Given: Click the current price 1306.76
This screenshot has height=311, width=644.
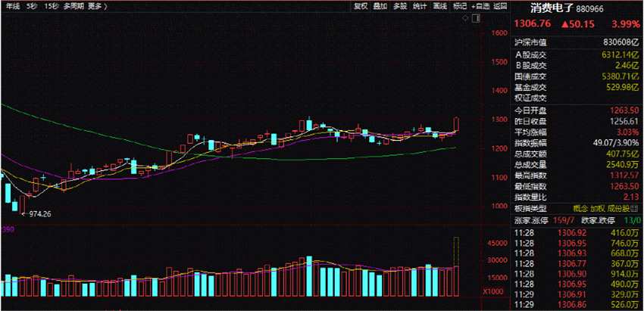Looking at the screenshot, I should pos(533,24).
